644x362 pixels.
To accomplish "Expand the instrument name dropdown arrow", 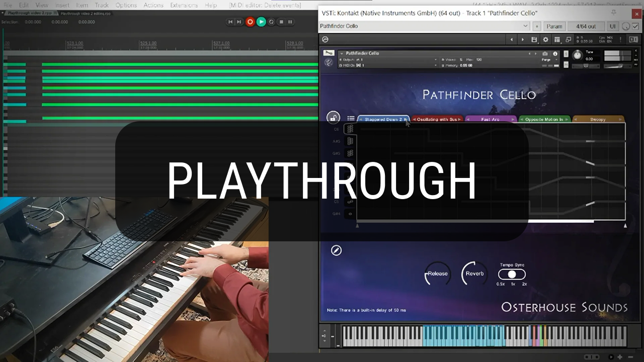I will click(x=342, y=53).
